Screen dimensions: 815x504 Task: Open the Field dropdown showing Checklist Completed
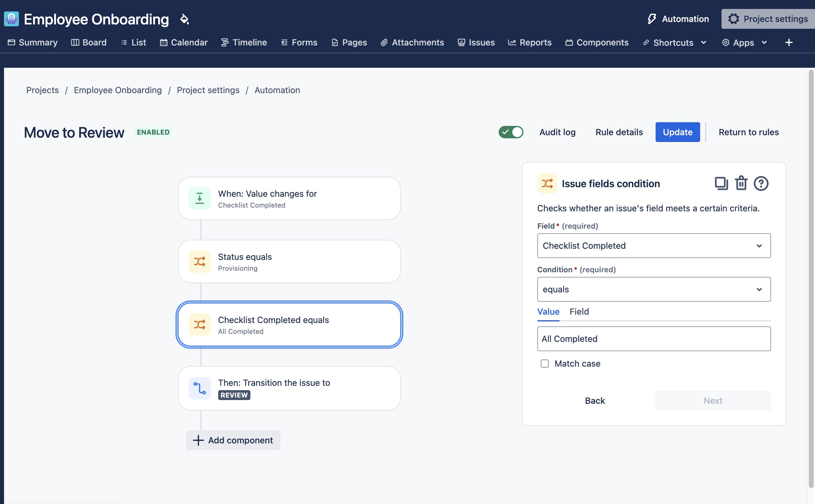point(654,246)
